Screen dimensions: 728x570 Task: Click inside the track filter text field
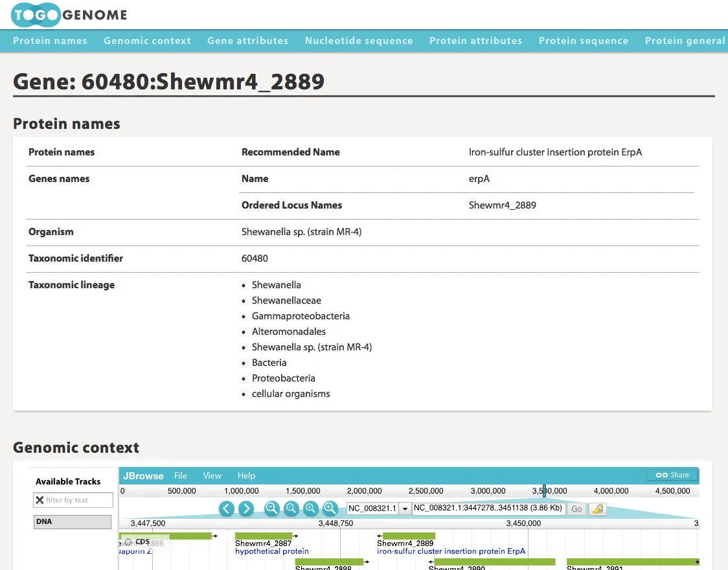pyautogui.click(x=78, y=500)
